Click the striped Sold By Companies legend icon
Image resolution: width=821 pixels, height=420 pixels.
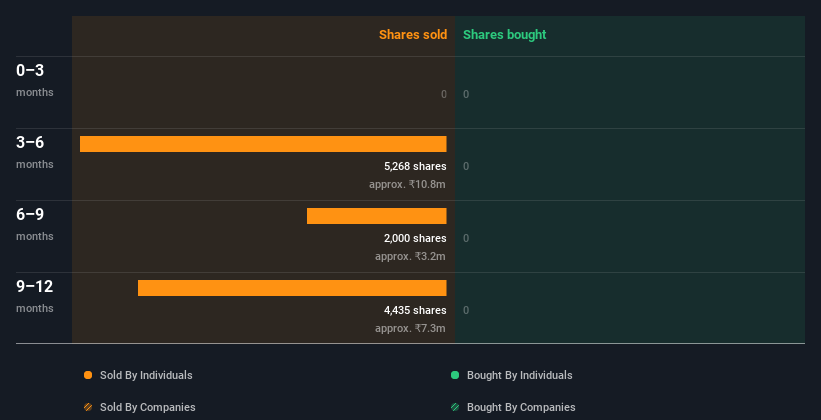(88, 407)
